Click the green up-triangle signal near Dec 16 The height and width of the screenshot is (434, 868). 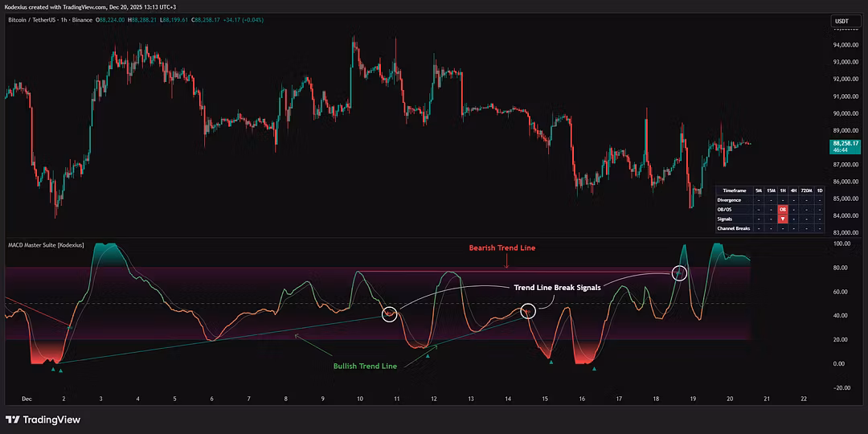click(x=594, y=368)
